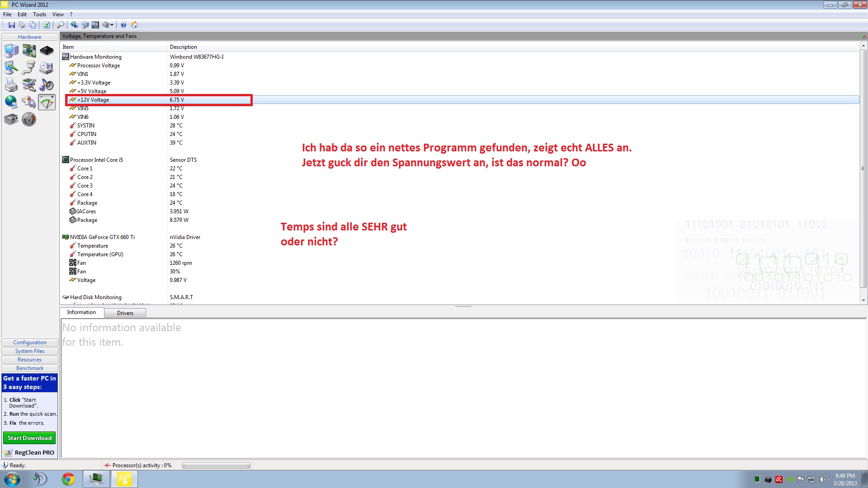Click the magnifier search toolbar icon
868x488 pixels.
pyautogui.click(x=60, y=25)
